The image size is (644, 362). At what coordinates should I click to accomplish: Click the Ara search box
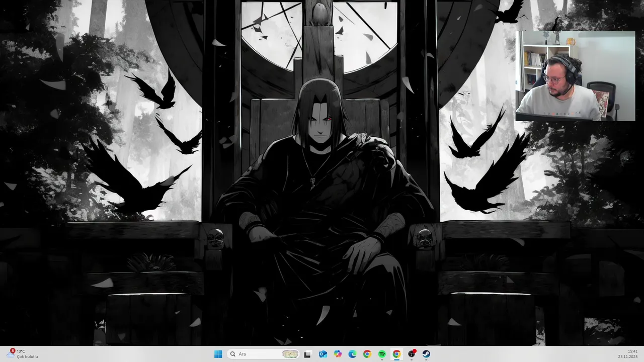coord(263,354)
